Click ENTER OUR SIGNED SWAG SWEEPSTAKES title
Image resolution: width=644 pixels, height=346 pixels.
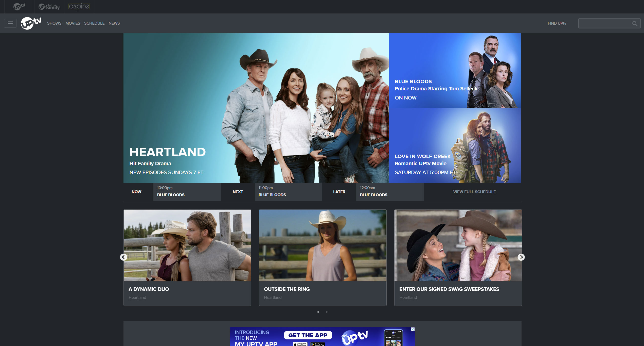[x=449, y=289]
